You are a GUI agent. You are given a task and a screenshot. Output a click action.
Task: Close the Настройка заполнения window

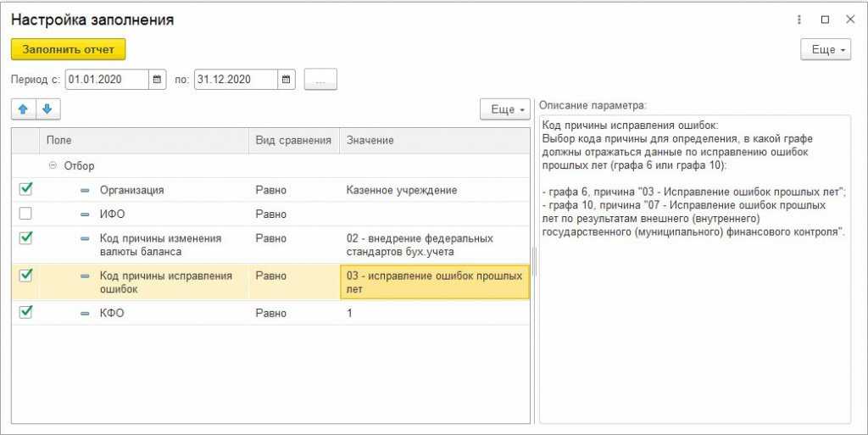tap(850, 20)
